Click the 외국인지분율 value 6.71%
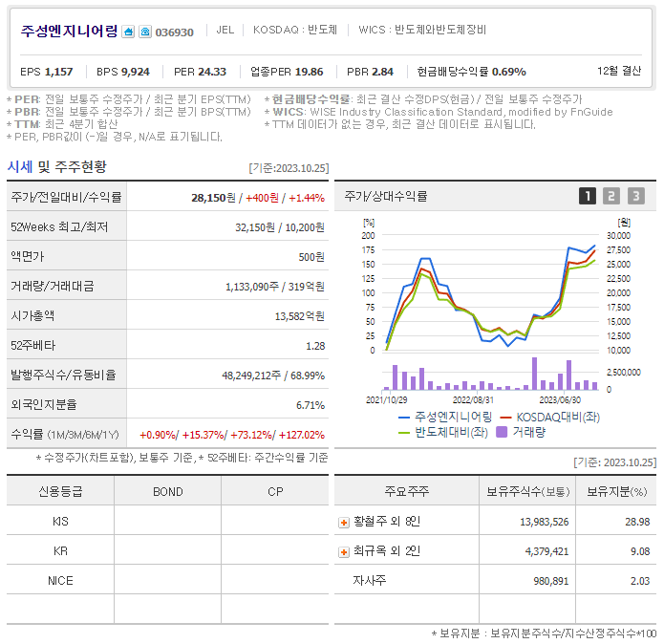This screenshot has width=664, height=644. tap(311, 405)
